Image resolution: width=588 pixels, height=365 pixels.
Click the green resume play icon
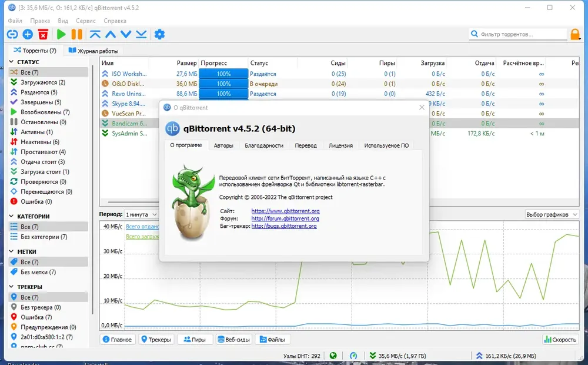pos(61,35)
